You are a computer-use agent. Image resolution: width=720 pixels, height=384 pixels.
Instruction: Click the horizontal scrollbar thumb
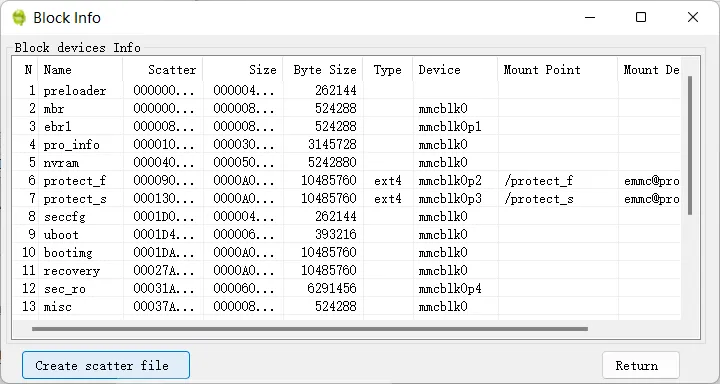pyautogui.click(x=310, y=329)
